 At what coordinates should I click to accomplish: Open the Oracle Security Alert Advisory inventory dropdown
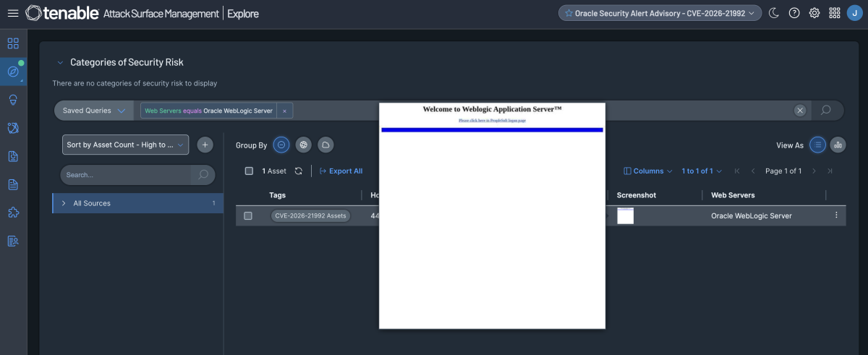(x=660, y=13)
